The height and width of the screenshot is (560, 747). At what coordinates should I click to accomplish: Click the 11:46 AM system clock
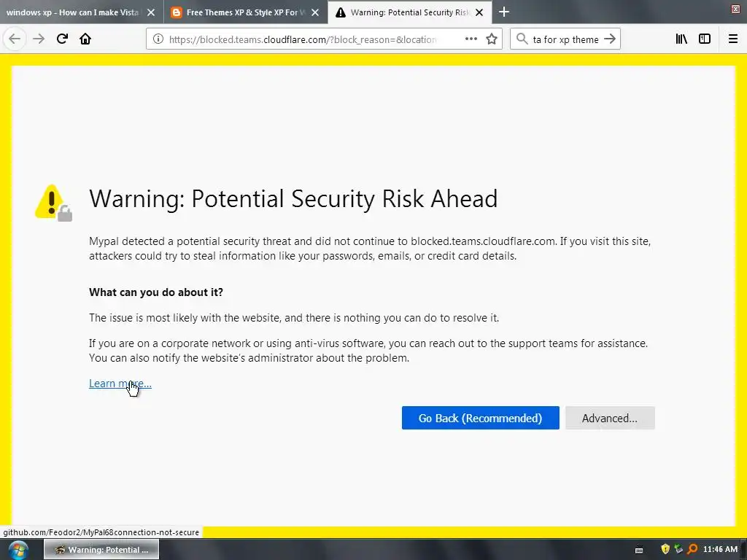[x=720, y=549]
